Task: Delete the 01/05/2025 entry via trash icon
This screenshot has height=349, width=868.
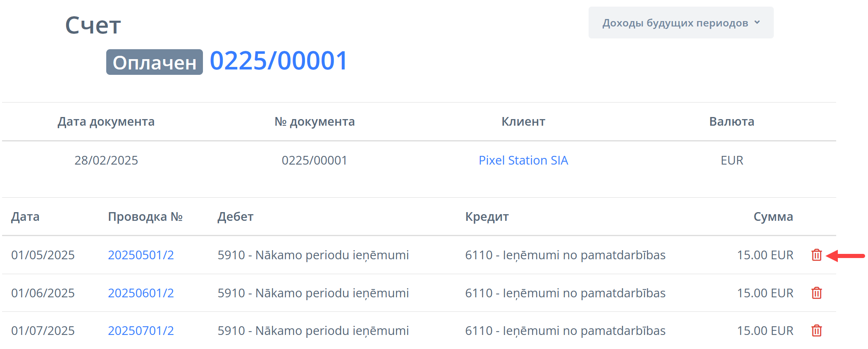Action: pyautogui.click(x=816, y=255)
